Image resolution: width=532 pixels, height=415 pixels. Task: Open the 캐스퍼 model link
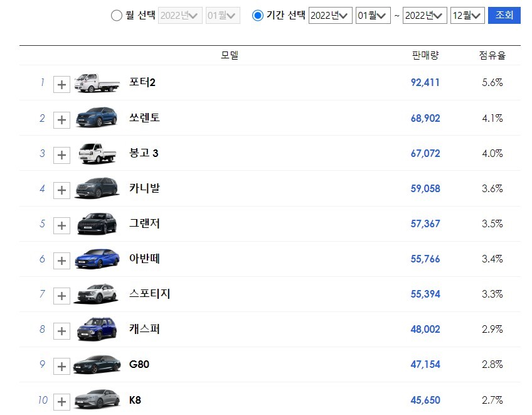[144, 329]
